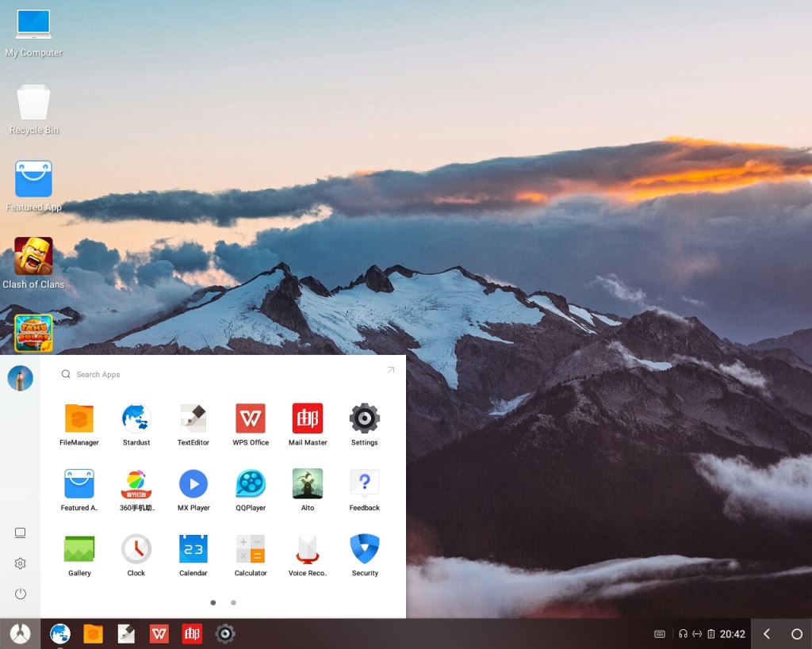Open Featured App store in launcher grid
812x649 pixels.
pyautogui.click(x=79, y=489)
